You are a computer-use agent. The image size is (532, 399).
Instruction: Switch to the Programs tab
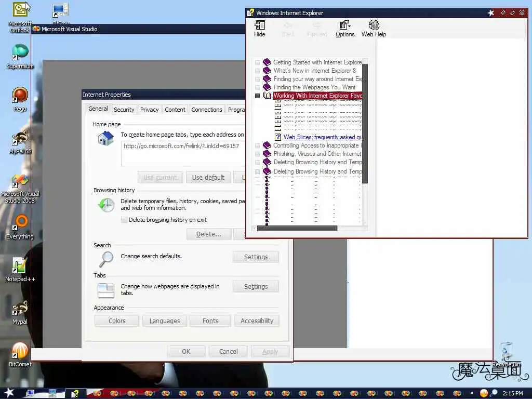pyautogui.click(x=236, y=110)
